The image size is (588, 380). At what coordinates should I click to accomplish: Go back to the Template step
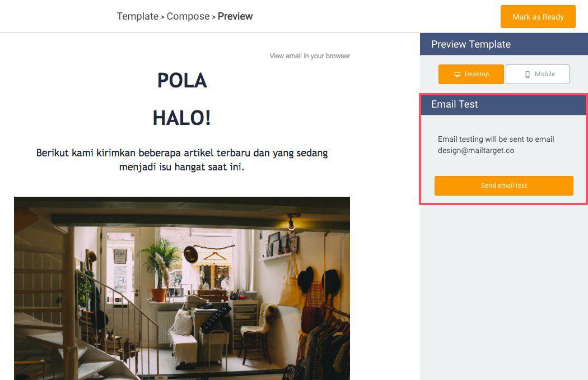[x=138, y=16]
